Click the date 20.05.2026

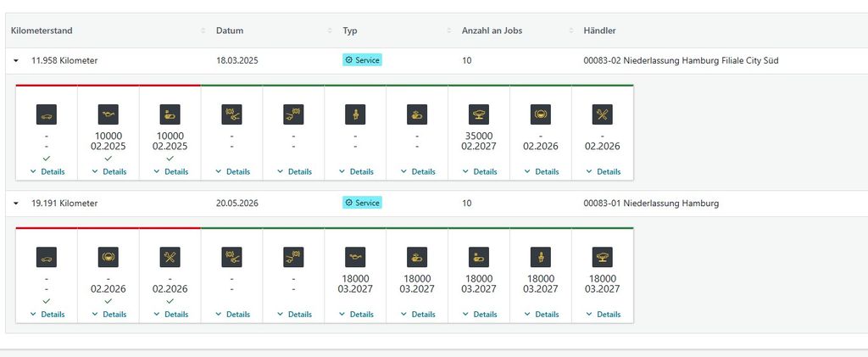pos(237,204)
